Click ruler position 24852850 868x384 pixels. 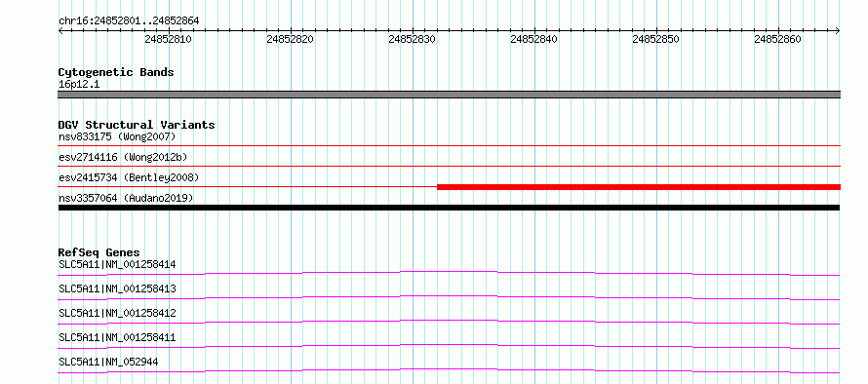pyautogui.click(x=655, y=39)
